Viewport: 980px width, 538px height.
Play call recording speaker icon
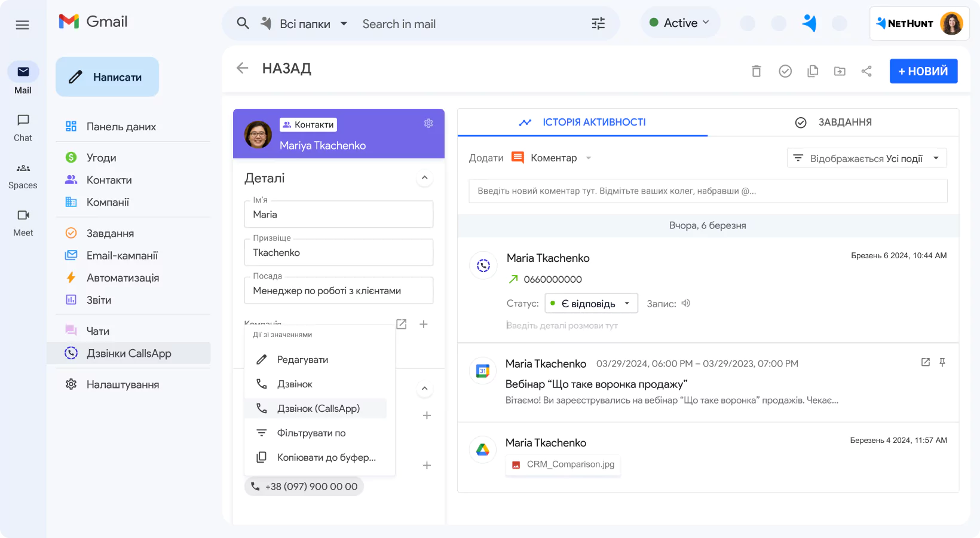(686, 303)
